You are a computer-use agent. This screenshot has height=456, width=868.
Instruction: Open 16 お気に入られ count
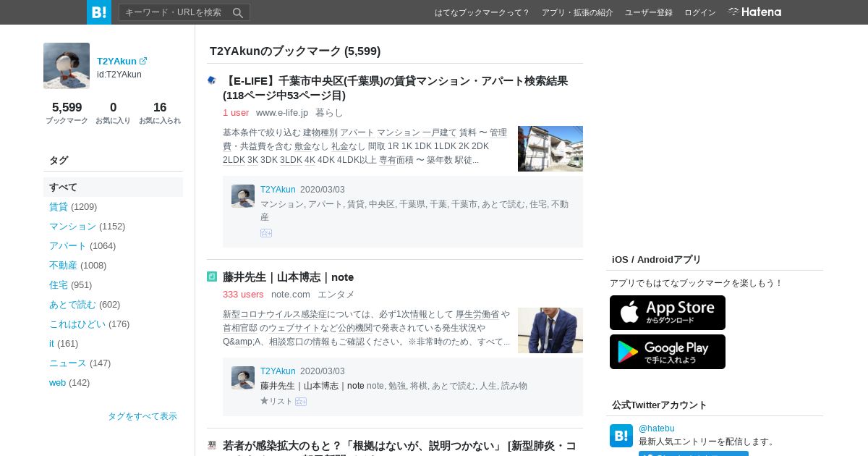coord(160,113)
